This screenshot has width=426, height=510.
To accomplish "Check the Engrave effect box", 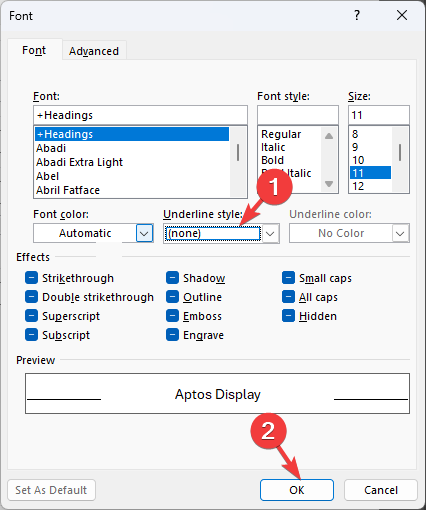I will (x=172, y=335).
